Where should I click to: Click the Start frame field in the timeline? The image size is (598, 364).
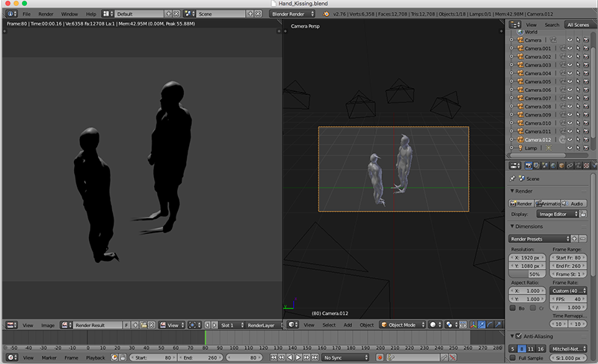click(153, 358)
